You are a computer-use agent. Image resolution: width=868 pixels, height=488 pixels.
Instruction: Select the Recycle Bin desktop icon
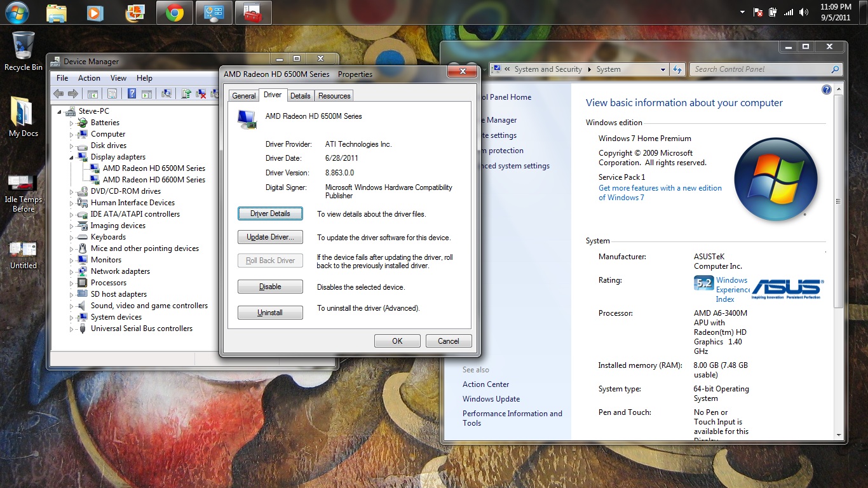point(24,51)
